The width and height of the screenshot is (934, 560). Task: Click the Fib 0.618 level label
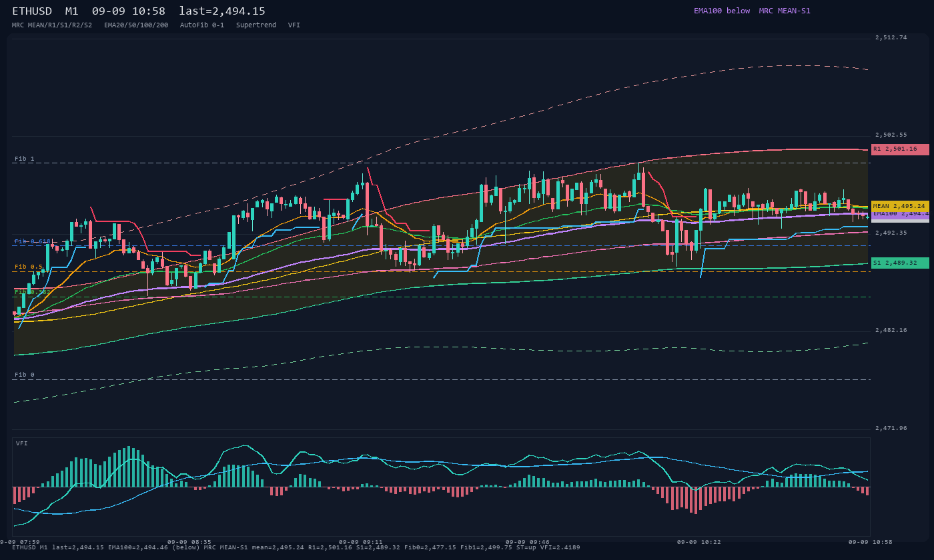click(33, 241)
